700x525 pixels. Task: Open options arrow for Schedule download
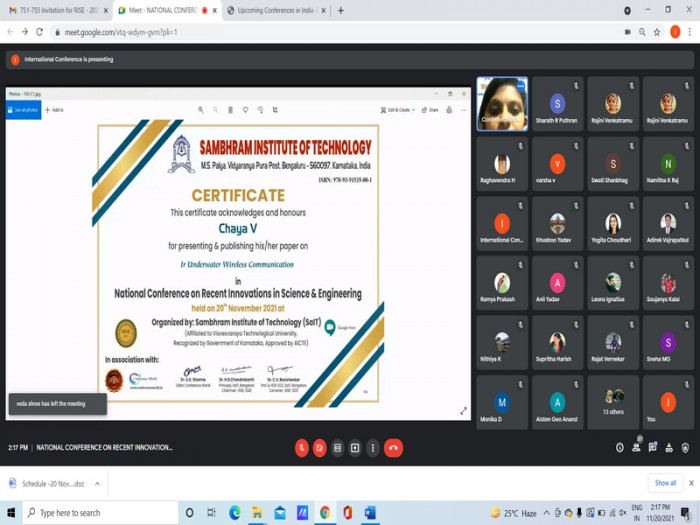tap(97, 484)
